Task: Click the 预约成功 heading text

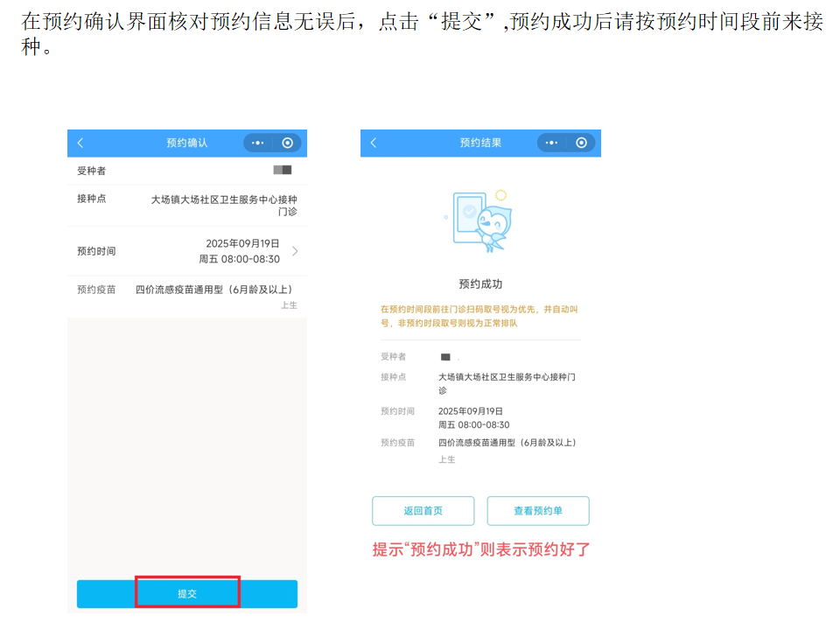Action: pyautogui.click(x=480, y=284)
